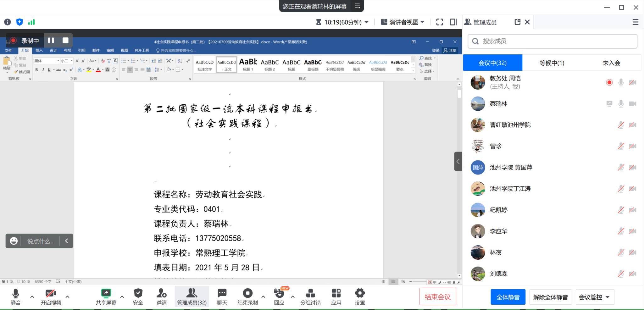Open the Apps (应用) panel
Image resolution: width=644 pixels, height=310 pixels.
[336, 296]
